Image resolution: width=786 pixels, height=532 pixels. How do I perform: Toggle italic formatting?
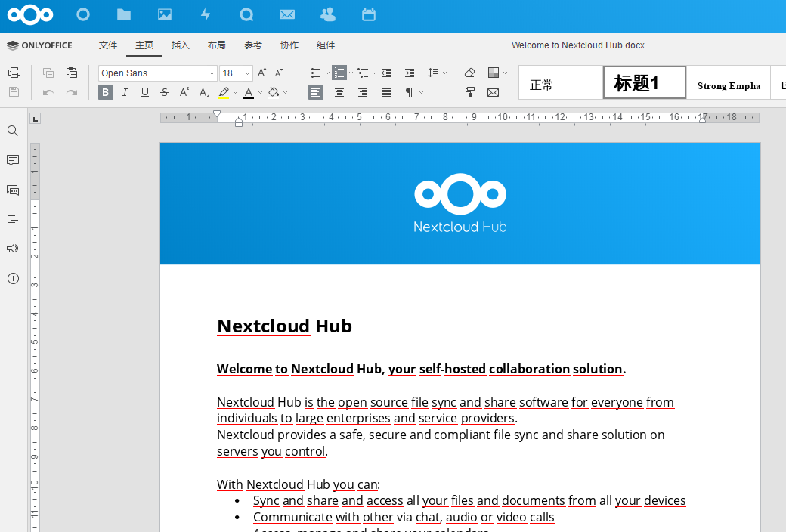point(125,92)
